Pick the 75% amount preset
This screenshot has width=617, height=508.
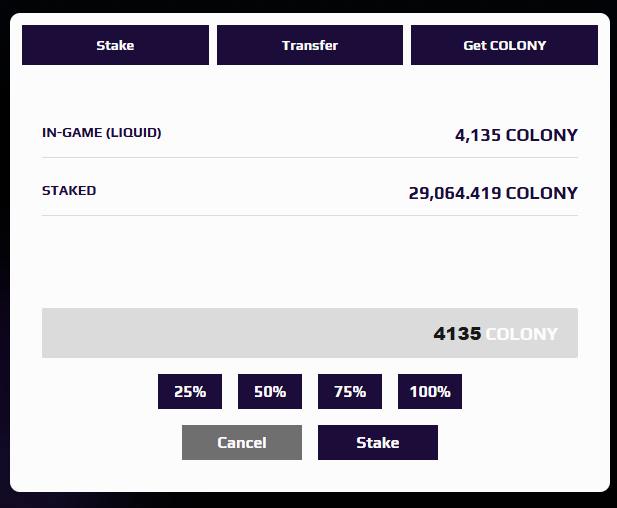pyautogui.click(x=350, y=392)
